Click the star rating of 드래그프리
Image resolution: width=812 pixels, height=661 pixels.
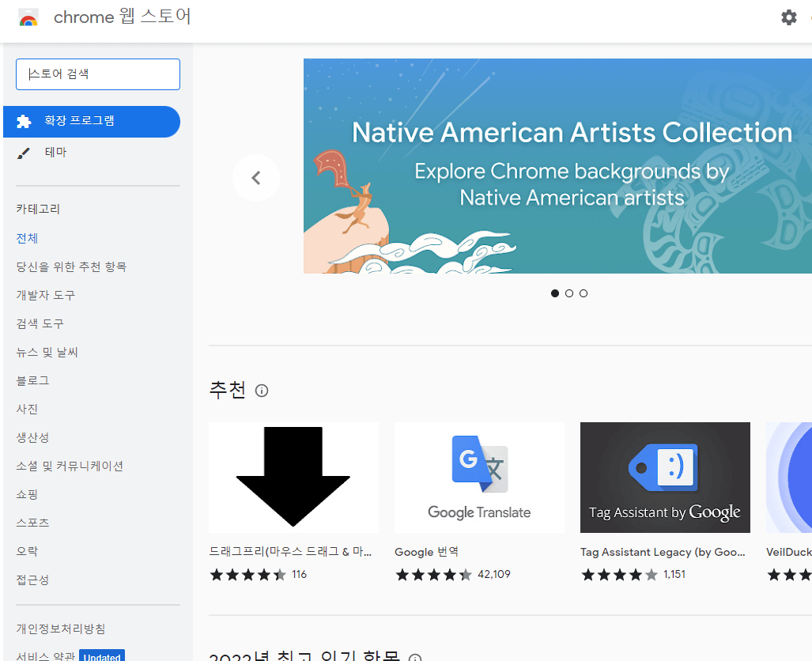click(x=248, y=575)
